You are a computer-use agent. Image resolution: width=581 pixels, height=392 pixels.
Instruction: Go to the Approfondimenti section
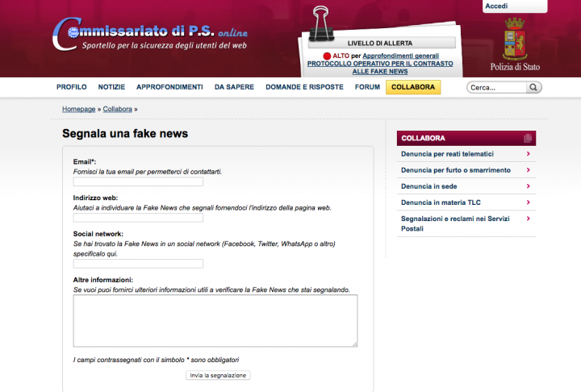(169, 87)
